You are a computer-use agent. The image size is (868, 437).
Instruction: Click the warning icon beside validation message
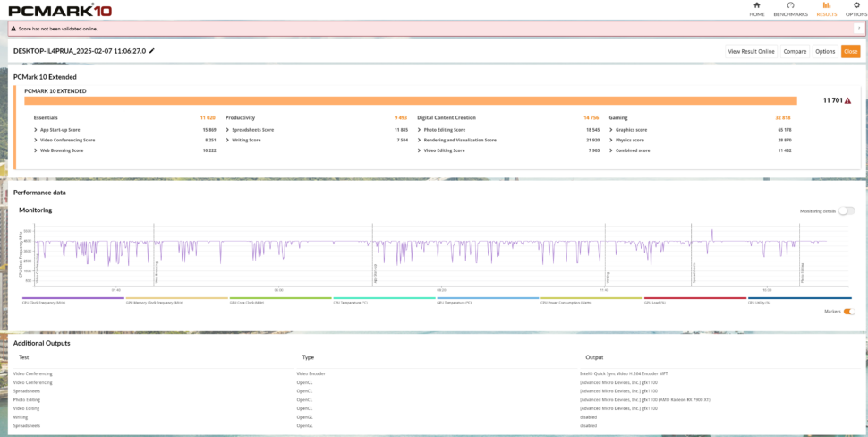click(x=13, y=29)
